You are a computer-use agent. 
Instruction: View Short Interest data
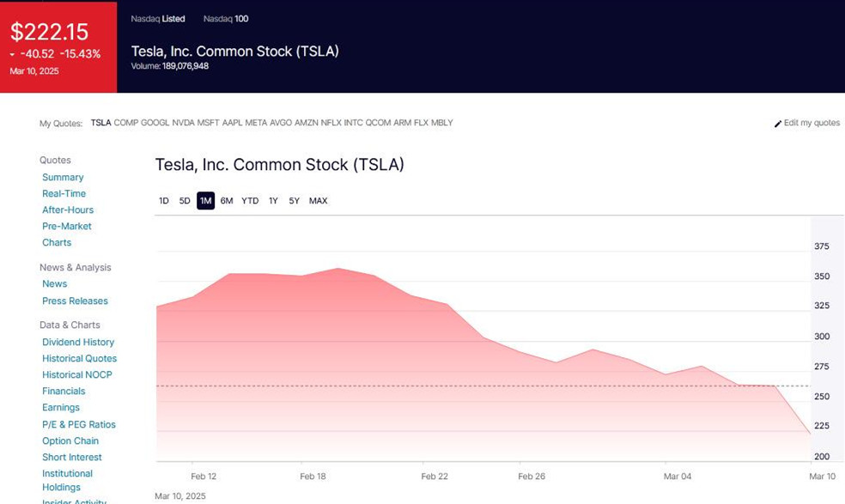(x=72, y=458)
